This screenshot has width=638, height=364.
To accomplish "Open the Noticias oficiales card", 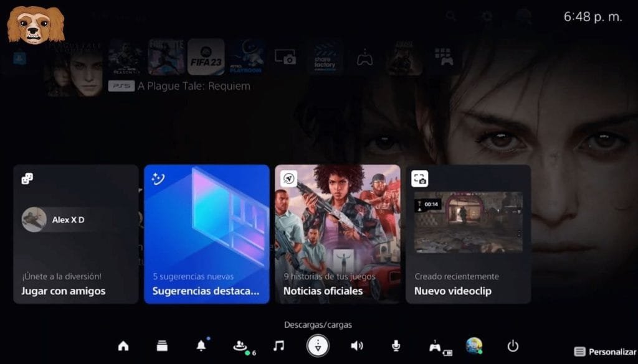I will point(338,234).
